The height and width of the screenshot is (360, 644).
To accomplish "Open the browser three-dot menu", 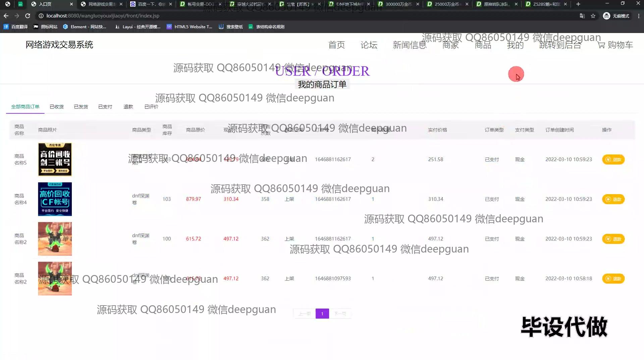I will click(639, 16).
